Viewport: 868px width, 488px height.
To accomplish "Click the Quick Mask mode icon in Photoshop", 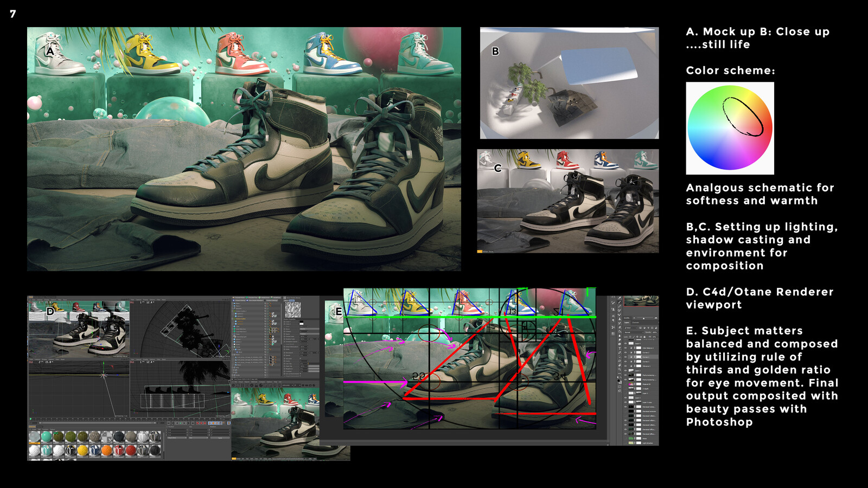I will (620, 387).
